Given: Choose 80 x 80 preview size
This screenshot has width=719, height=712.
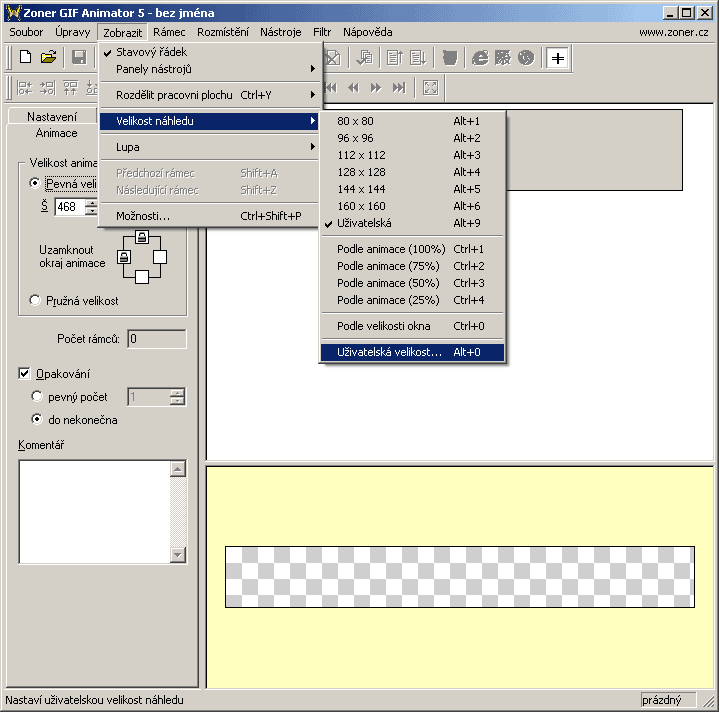Looking at the screenshot, I should pyautogui.click(x=412, y=121).
